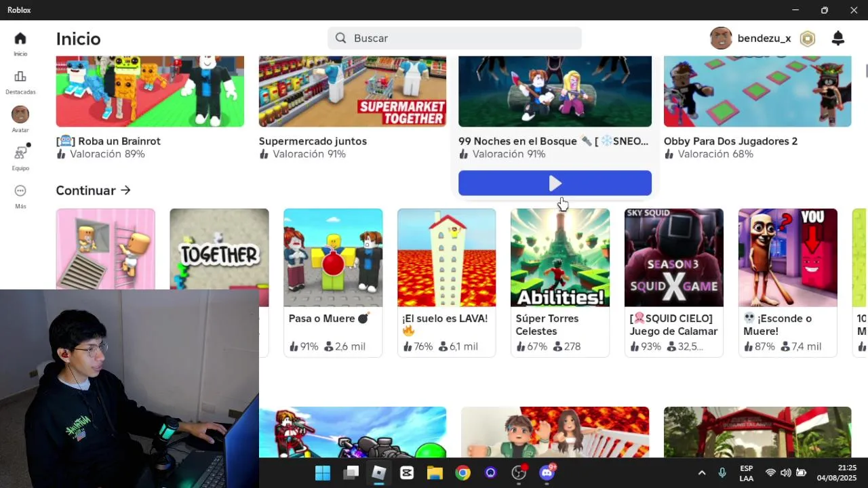Open Roba un Brainrot game thumbnail

click(x=150, y=91)
